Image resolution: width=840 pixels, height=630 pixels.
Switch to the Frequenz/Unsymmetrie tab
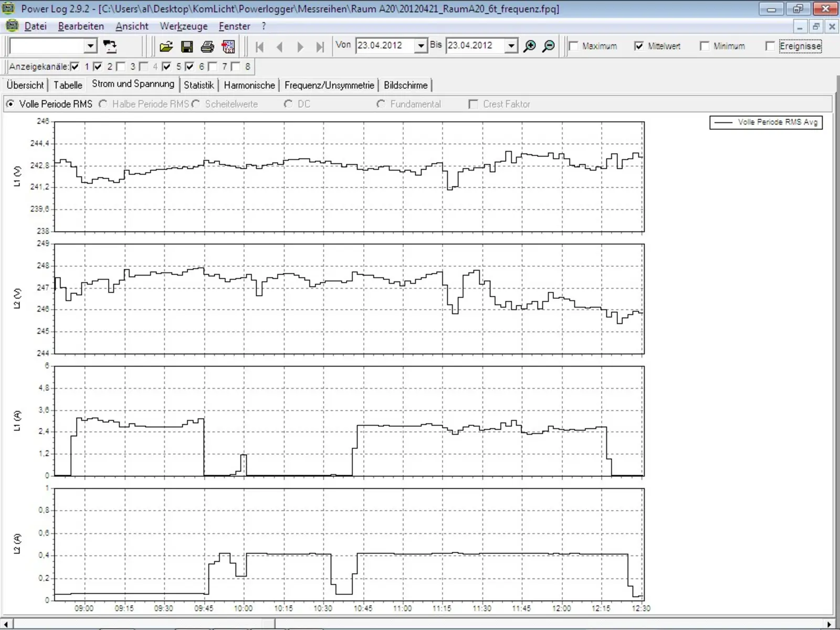point(329,85)
